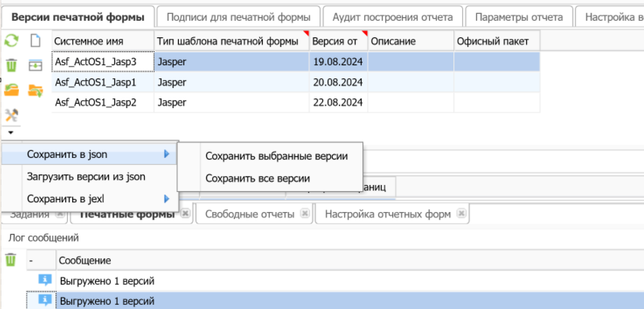Select 'Сохранить все версии'
The height and width of the screenshot is (309, 644).
pos(257,178)
